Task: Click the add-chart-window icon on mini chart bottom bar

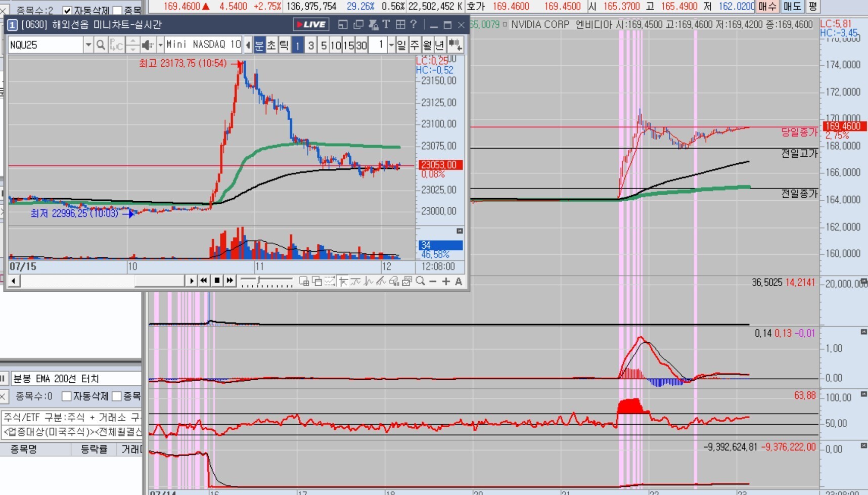Action: pos(304,281)
